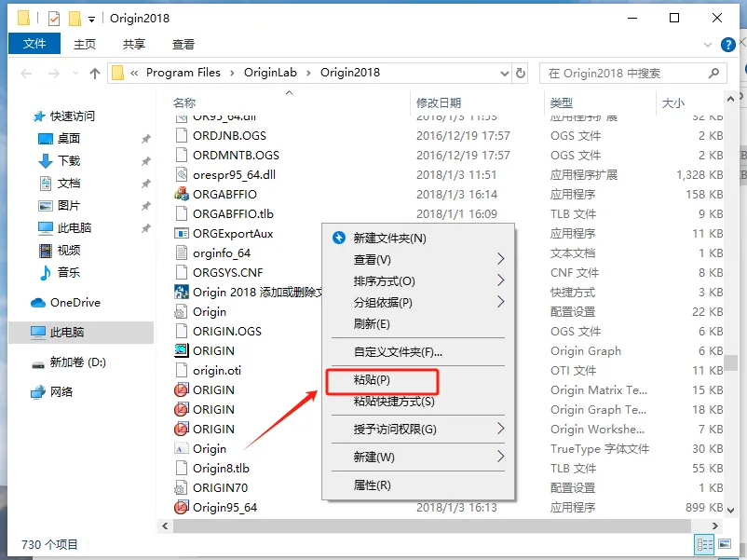Click Origin2018 in the address path
Viewport: 747px width, 560px height.
point(349,73)
